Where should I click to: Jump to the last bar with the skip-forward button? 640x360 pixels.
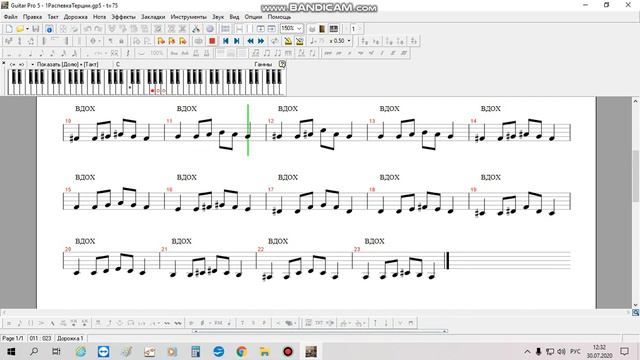click(236, 41)
